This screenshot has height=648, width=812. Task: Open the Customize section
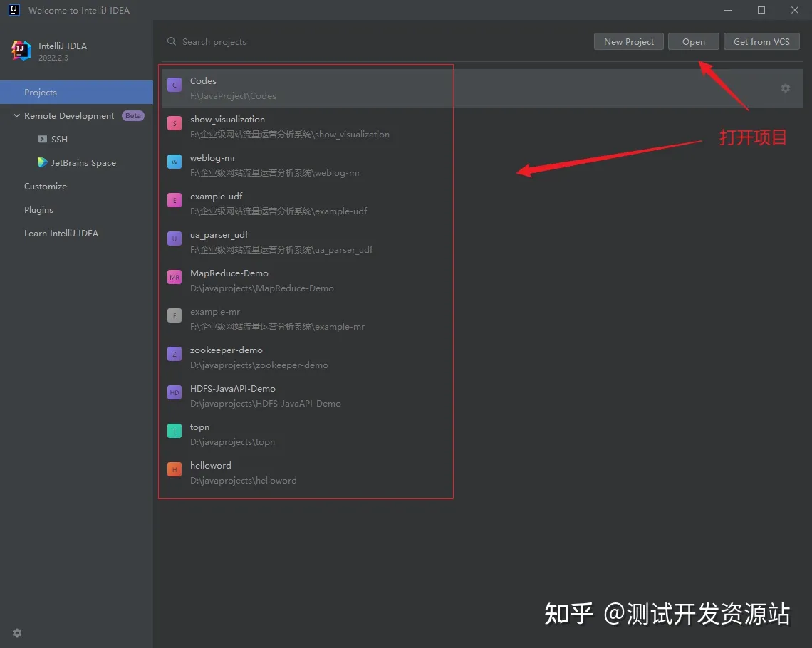pos(46,187)
